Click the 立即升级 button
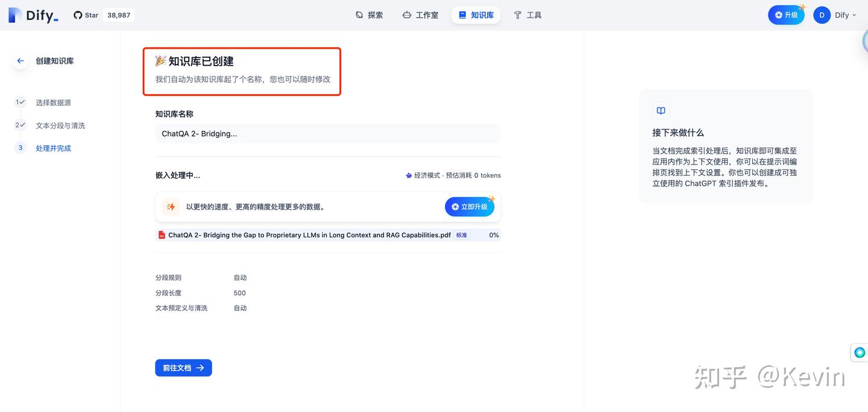 tap(470, 207)
